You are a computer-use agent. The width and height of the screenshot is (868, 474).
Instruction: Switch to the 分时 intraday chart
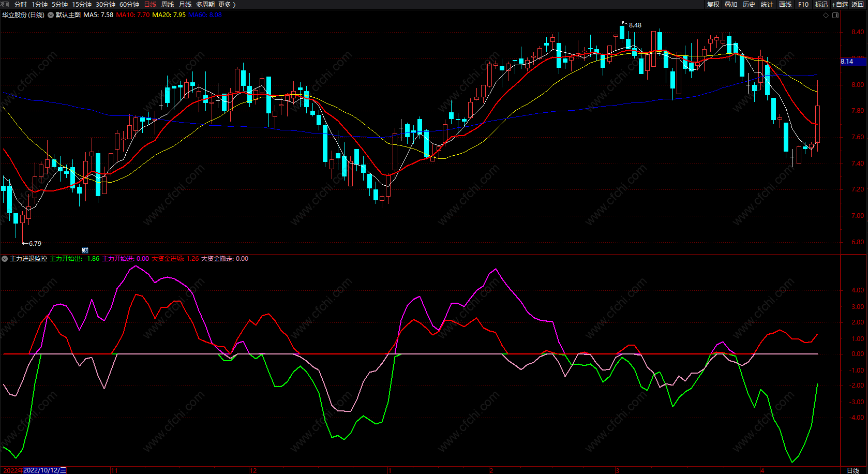tap(21, 5)
